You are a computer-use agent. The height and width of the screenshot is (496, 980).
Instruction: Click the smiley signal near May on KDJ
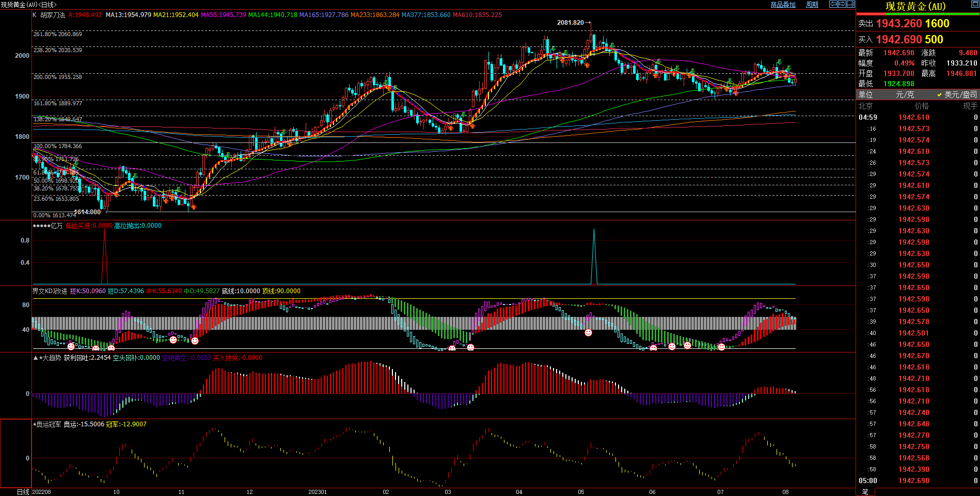(588, 333)
